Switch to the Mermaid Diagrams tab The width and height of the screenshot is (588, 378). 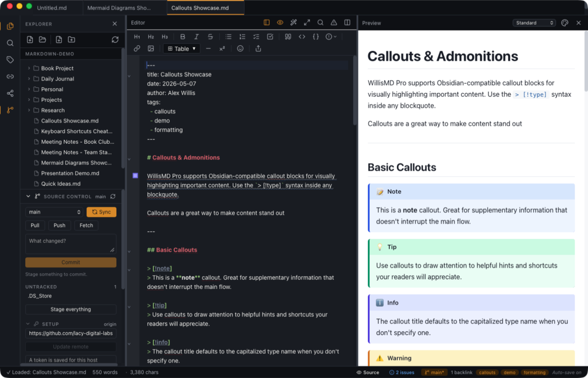point(118,8)
